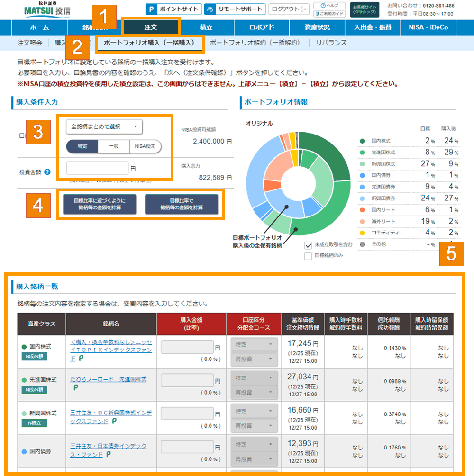This screenshot has width=474, height=476.
Task: Click the N成/N積 badge under 国内株式
Action: point(34,356)
